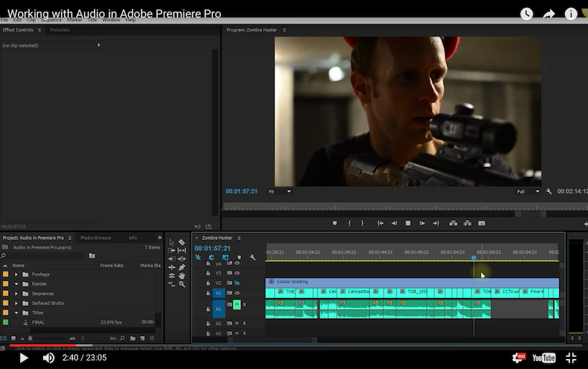Toggle the lock on track V1
This screenshot has height=369, width=588.
(208, 293)
